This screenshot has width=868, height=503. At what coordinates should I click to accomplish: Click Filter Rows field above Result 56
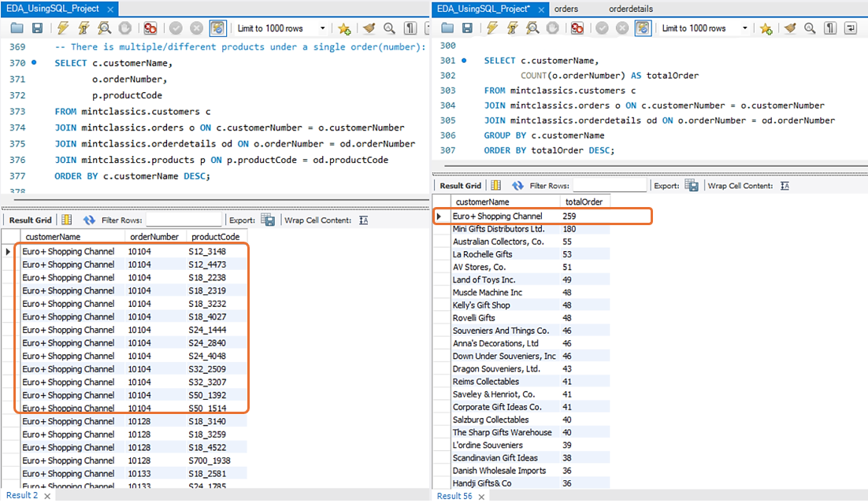(x=610, y=186)
